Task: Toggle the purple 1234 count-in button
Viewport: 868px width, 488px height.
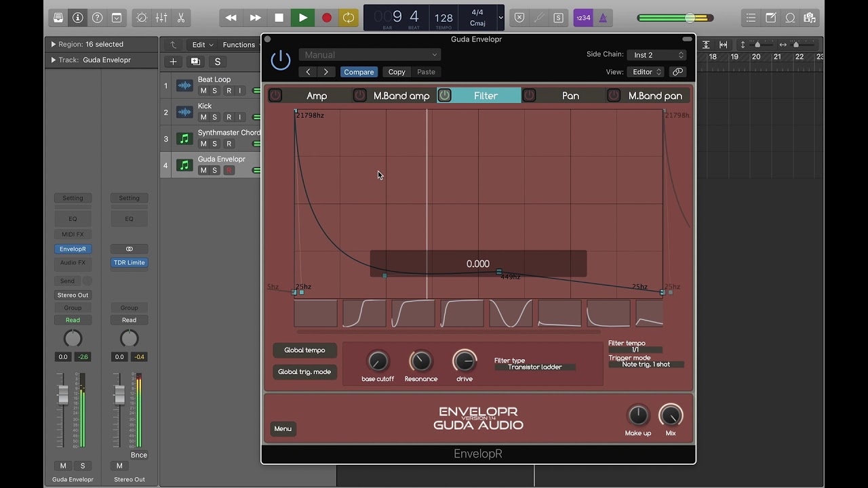Action: (x=583, y=18)
